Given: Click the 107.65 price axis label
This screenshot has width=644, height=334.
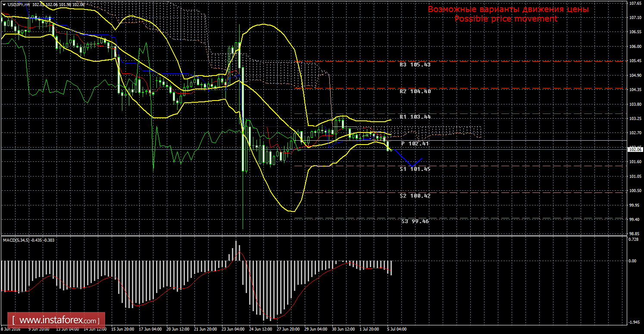Looking at the screenshot, I should (x=635, y=3).
